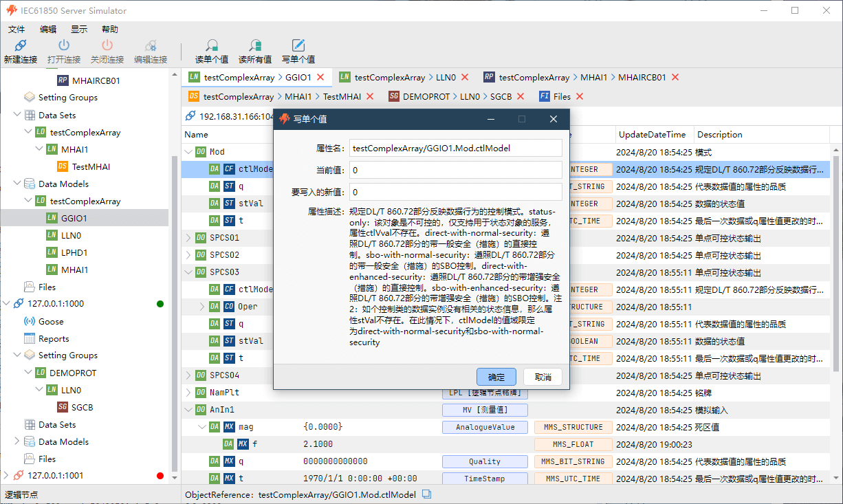Expand the 127.0.0.1:1001 connection node
The image size is (843, 504).
click(6, 475)
